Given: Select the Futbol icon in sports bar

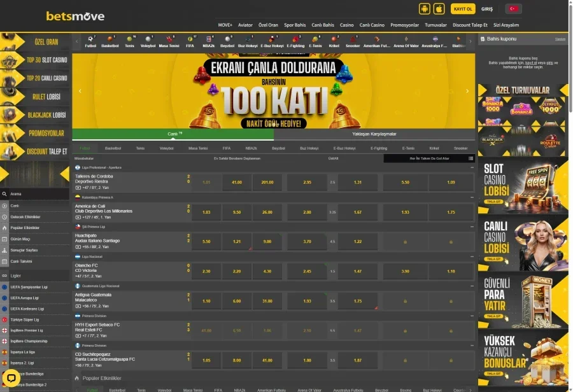Looking at the screenshot, I should (x=90, y=39).
